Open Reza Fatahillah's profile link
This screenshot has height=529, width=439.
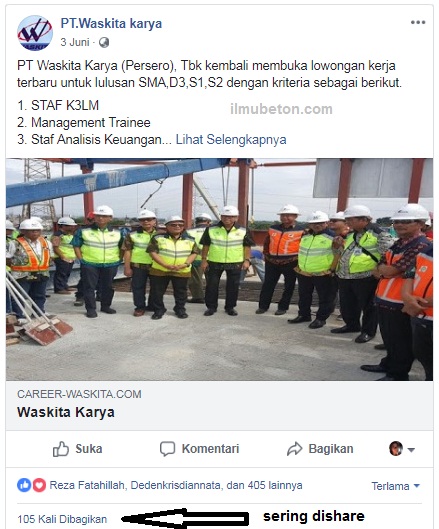click(x=88, y=485)
